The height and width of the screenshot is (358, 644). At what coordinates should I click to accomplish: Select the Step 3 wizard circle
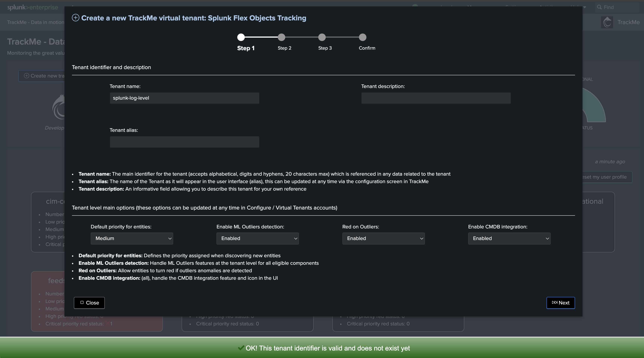(x=322, y=37)
